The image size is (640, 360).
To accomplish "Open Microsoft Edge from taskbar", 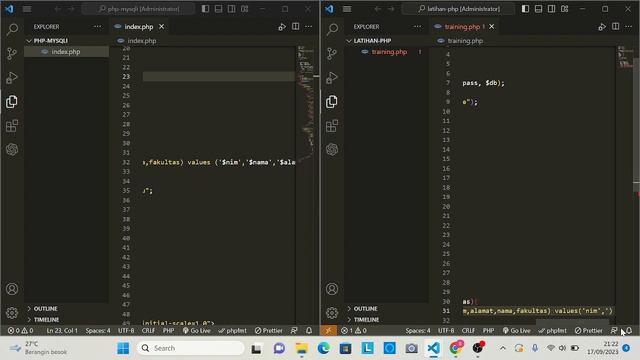I will tap(324, 348).
